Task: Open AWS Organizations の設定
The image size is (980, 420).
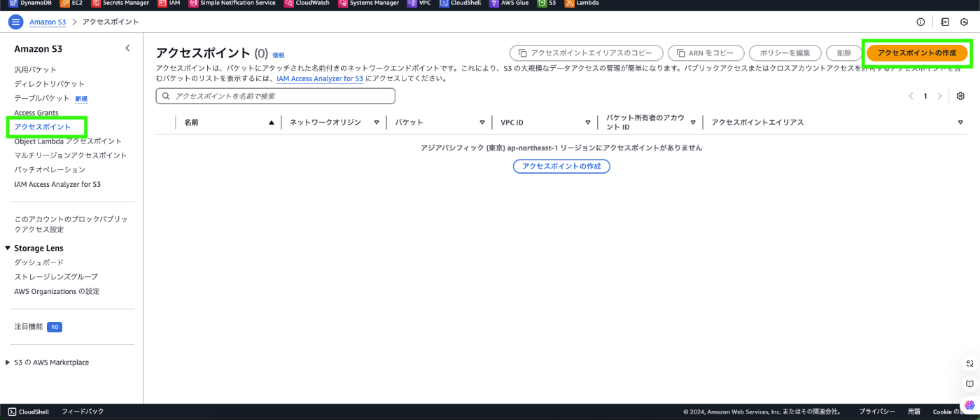Action: 57,291
